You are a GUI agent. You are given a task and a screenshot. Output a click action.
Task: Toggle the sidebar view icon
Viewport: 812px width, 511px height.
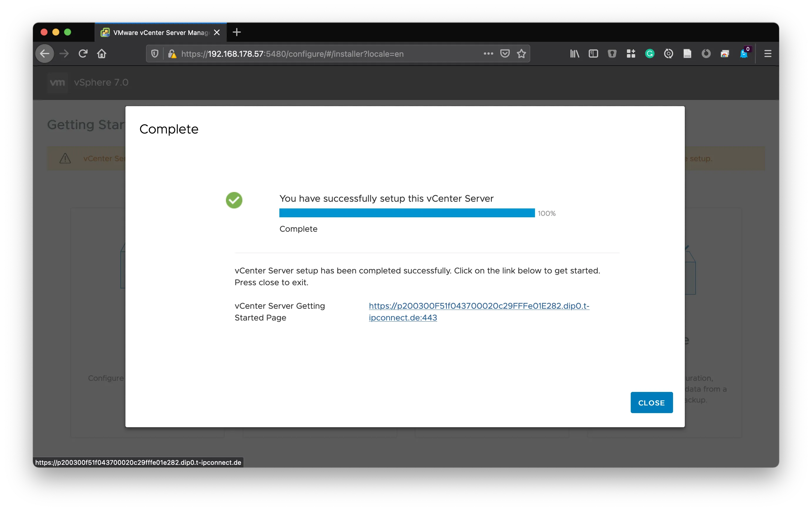point(593,54)
